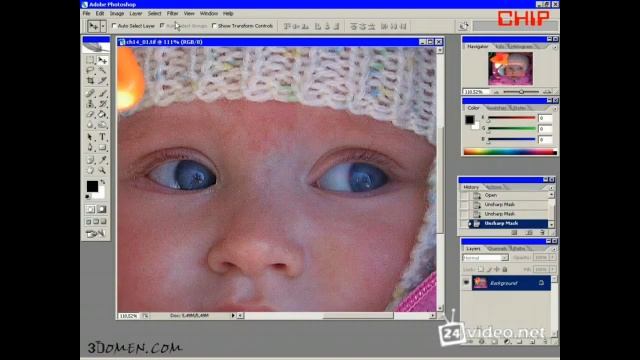Image resolution: width=640 pixels, height=360 pixels.
Task: Click Jump to ImageReady button
Action: click(96, 233)
